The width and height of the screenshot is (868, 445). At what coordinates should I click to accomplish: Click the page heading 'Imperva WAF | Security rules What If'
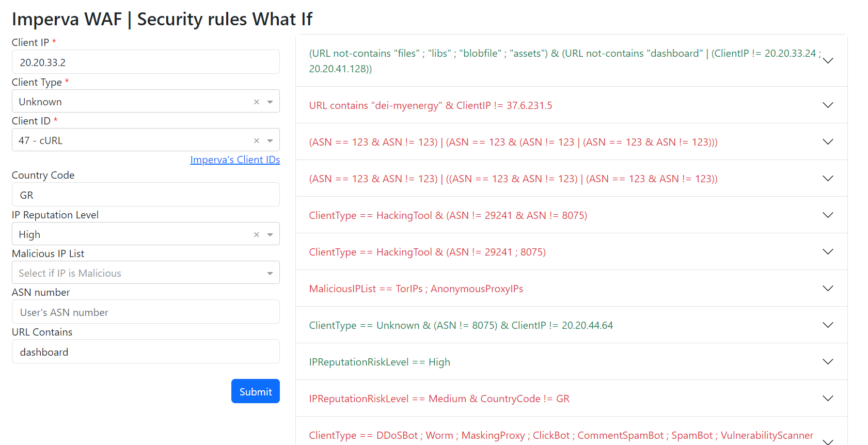point(162,19)
